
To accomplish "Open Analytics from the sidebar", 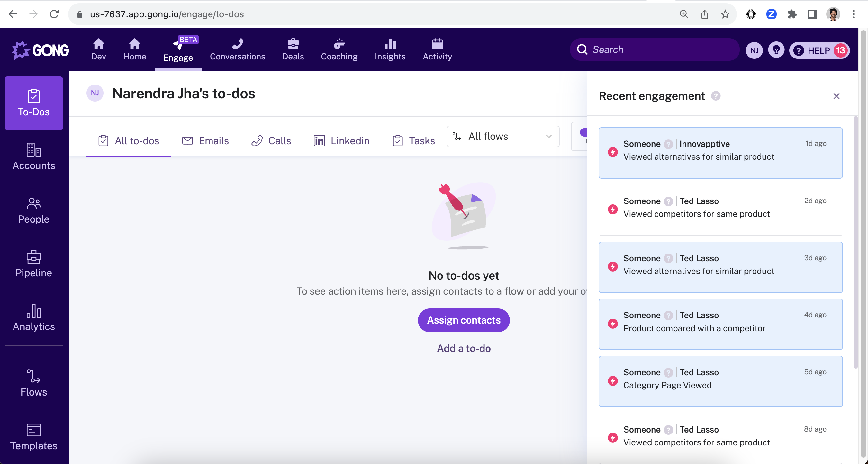I will coord(33,317).
